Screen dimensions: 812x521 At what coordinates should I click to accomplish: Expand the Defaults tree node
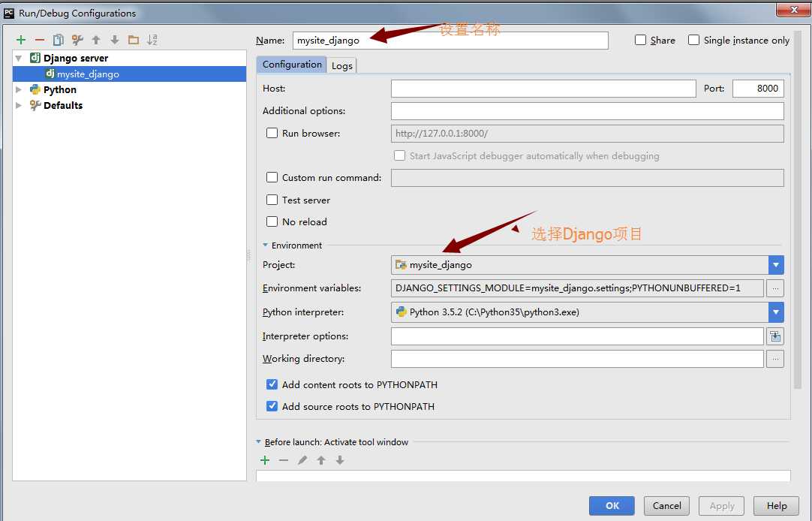pyautogui.click(x=19, y=105)
